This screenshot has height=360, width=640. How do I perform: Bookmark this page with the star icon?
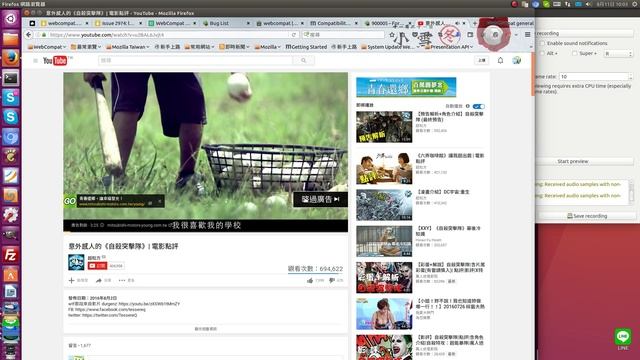(392, 35)
